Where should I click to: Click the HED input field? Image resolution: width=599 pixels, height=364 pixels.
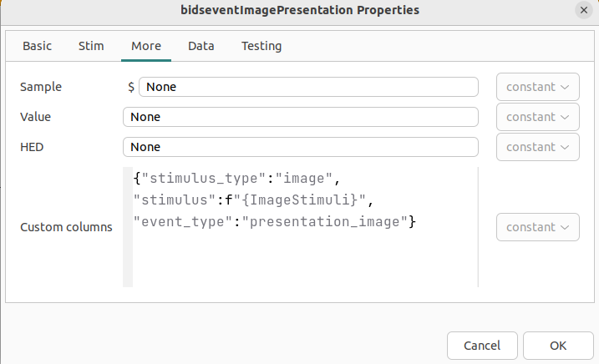tap(300, 147)
